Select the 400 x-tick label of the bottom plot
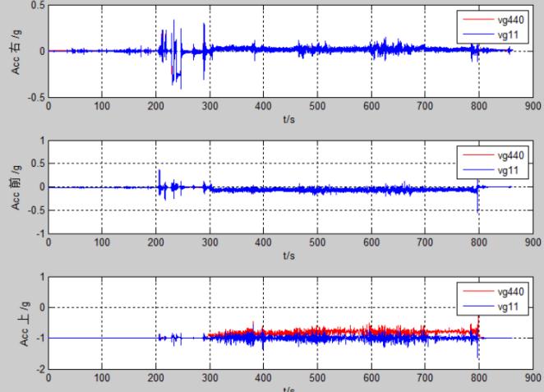 point(263,378)
